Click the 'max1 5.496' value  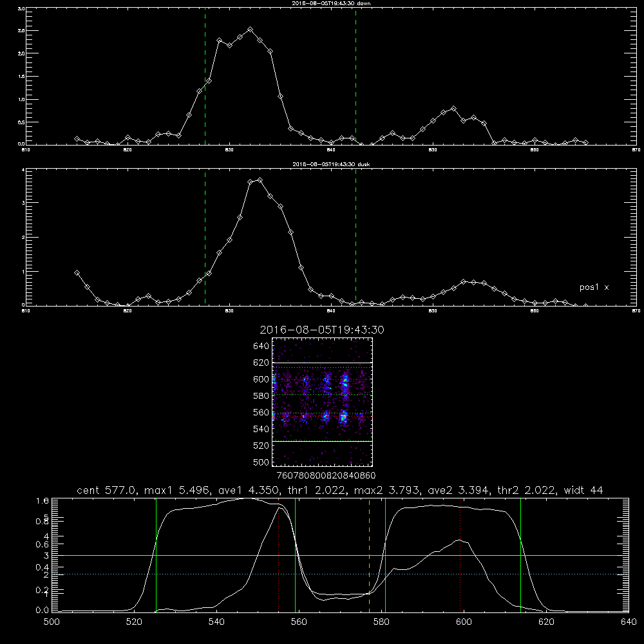tap(178, 490)
